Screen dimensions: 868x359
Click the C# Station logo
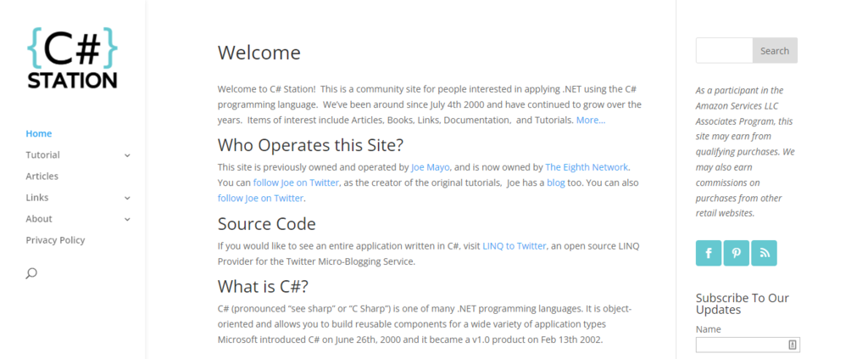pyautogui.click(x=72, y=58)
